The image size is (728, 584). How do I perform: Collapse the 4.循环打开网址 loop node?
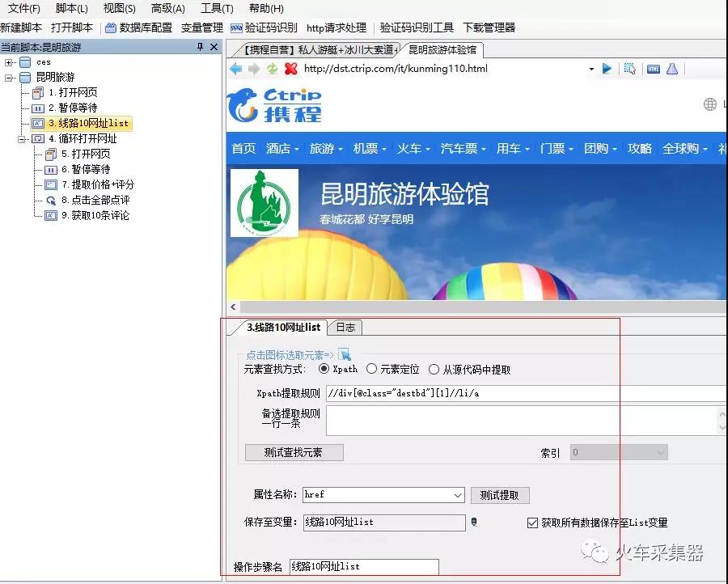(21, 139)
